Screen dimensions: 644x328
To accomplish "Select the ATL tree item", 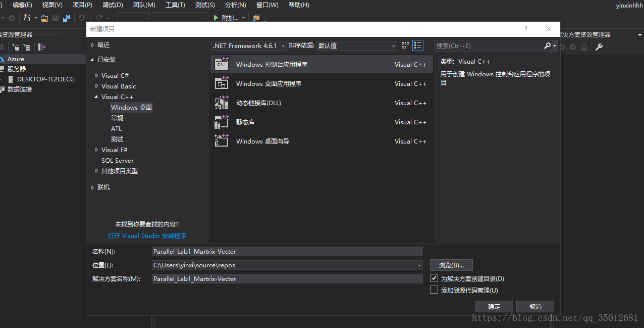I will click(x=117, y=128).
